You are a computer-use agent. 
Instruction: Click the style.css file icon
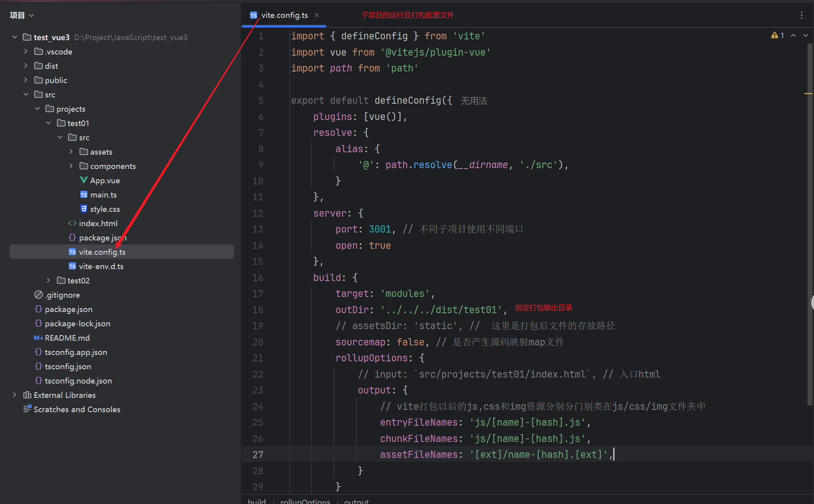coord(83,209)
